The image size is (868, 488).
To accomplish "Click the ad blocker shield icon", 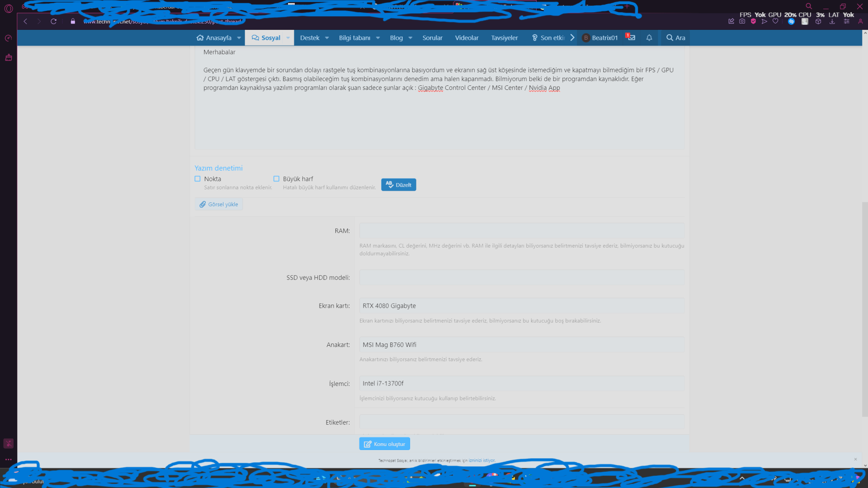I will point(753,21).
